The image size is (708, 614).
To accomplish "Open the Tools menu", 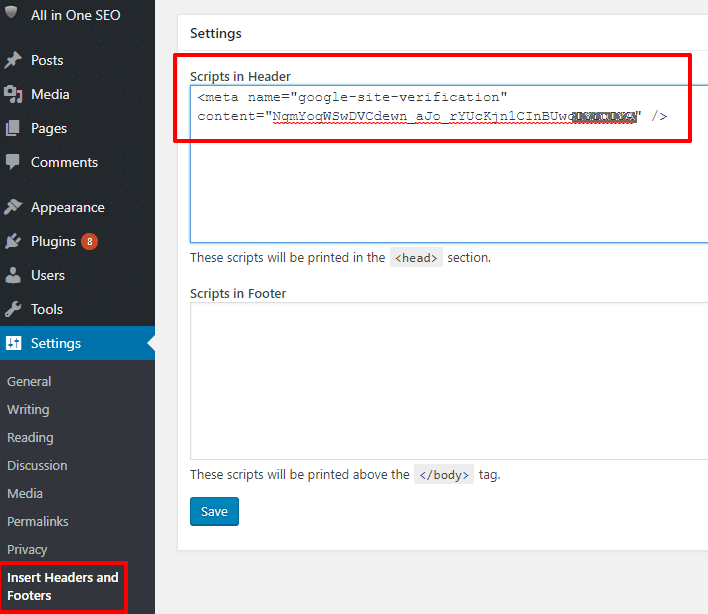I will point(77,309).
